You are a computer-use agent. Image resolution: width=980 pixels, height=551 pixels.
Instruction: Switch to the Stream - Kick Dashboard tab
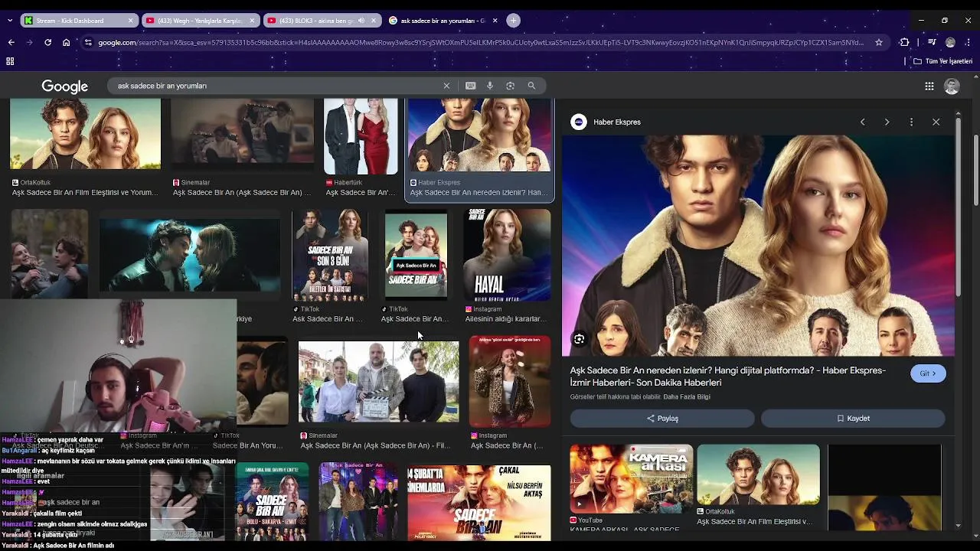point(77,21)
